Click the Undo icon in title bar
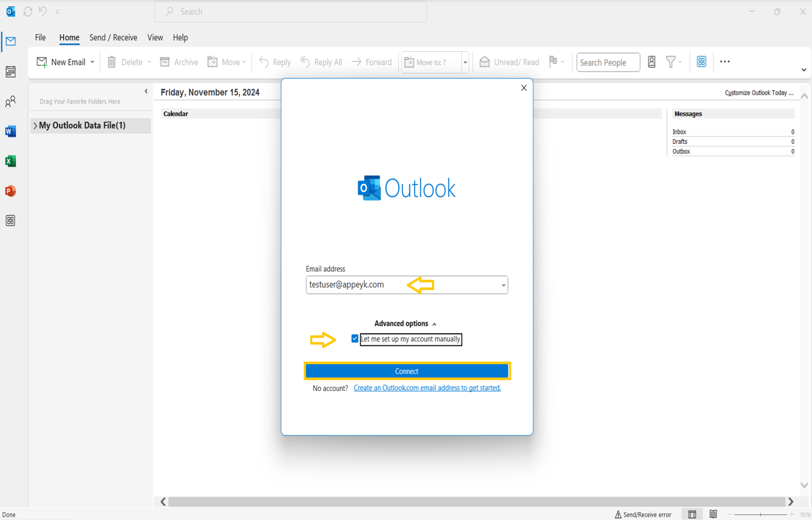The width and height of the screenshot is (812, 520). [x=43, y=12]
